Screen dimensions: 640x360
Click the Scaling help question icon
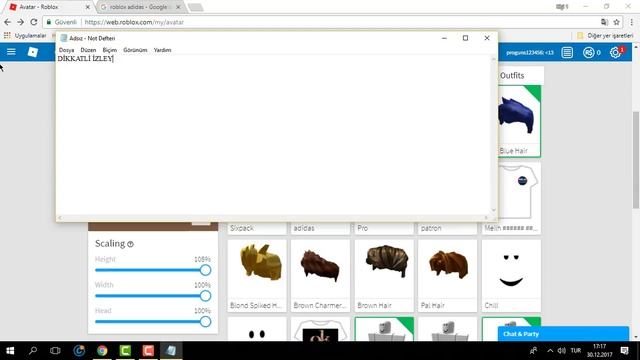point(130,244)
